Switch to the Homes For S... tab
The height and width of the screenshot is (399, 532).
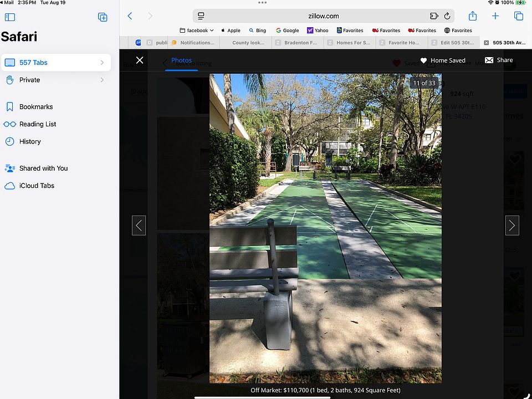coord(350,43)
